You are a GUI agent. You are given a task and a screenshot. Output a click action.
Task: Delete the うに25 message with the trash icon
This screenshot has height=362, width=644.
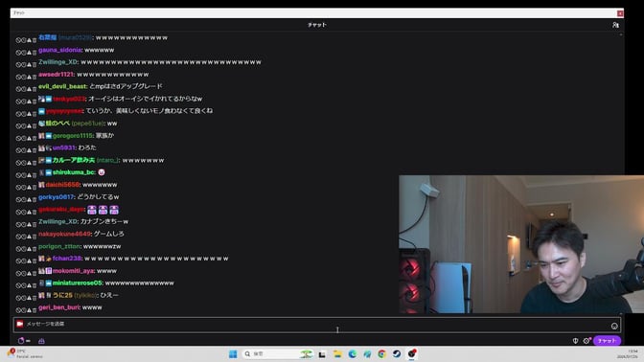pos(34,298)
